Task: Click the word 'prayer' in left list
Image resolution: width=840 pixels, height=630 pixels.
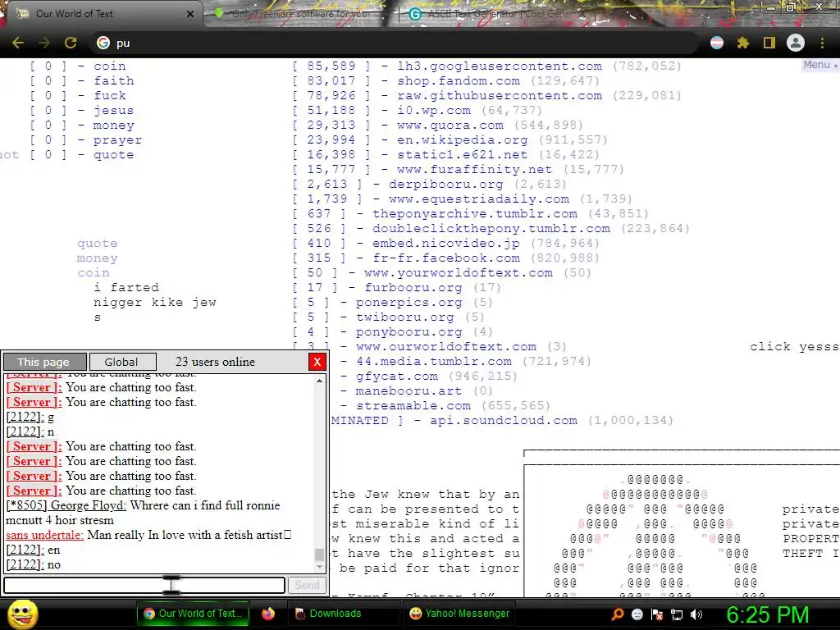Action: coord(117,139)
